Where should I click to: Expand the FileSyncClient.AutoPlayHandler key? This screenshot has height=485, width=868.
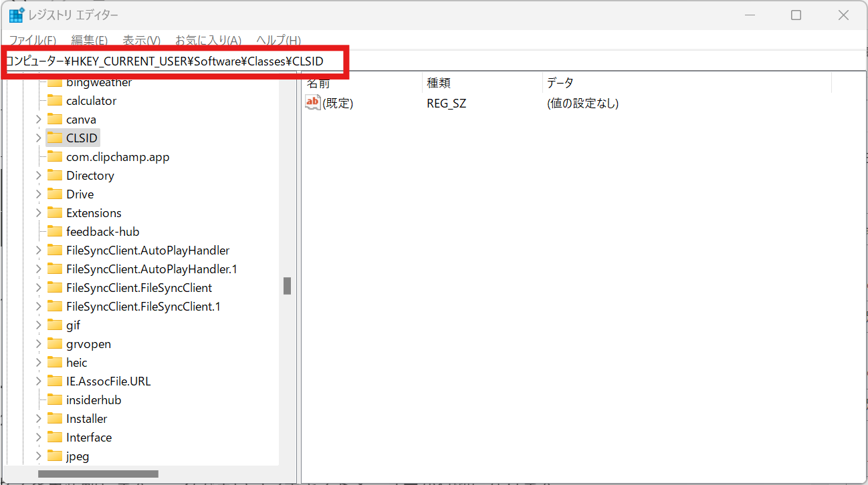click(38, 250)
